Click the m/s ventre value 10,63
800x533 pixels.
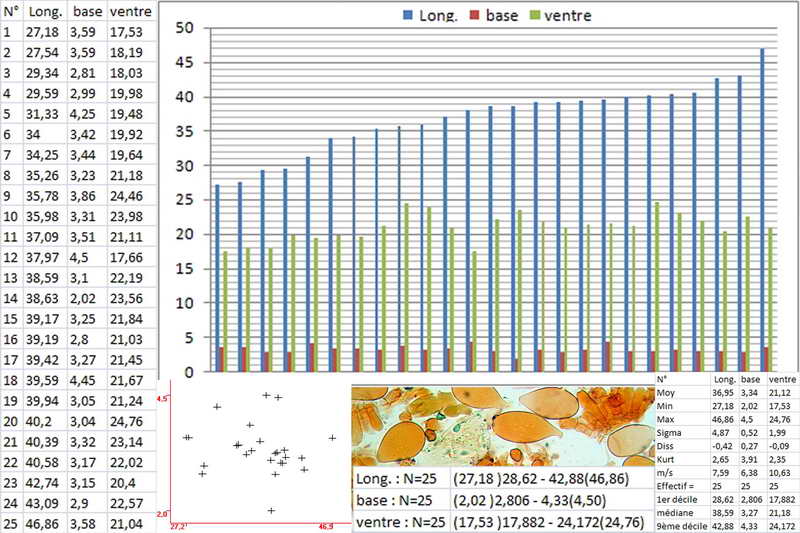coord(779,473)
